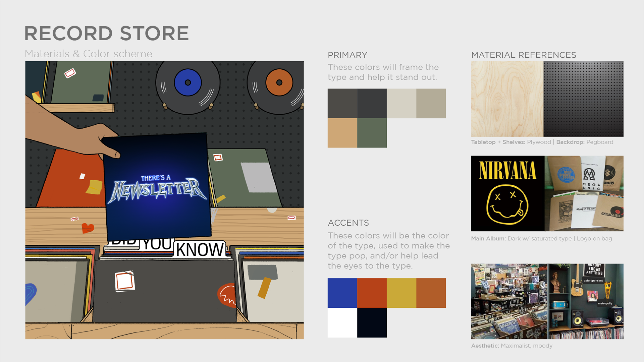Image resolution: width=644 pixels, height=362 pixels.
Task: Click the white square sticker on dark record sleeve
Action: [125, 281]
